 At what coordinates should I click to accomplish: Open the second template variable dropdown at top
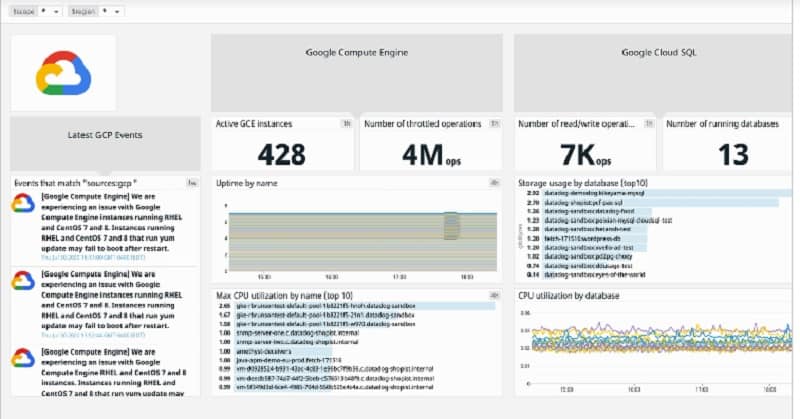tap(96, 11)
